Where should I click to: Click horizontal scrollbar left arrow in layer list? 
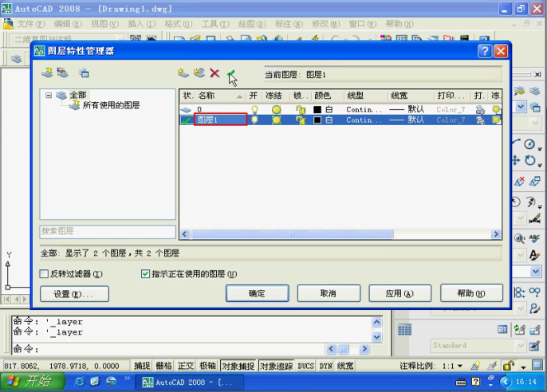(185, 234)
